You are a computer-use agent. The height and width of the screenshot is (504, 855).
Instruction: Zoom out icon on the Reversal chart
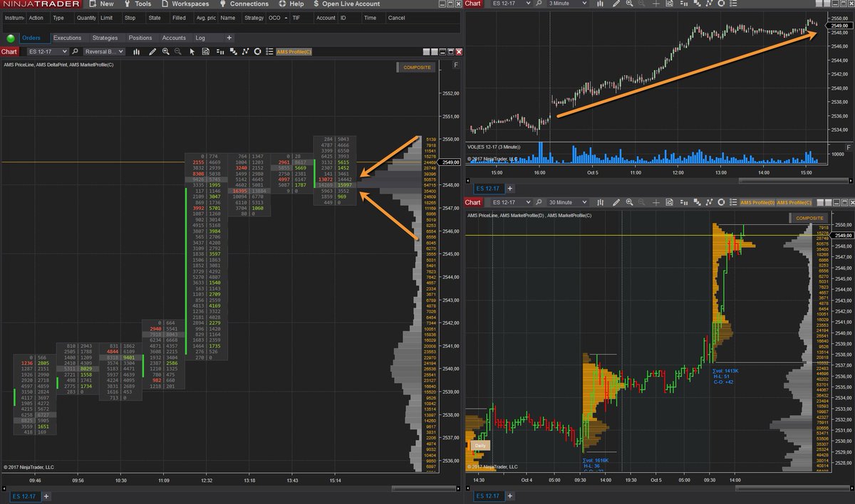[x=177, y=51]
